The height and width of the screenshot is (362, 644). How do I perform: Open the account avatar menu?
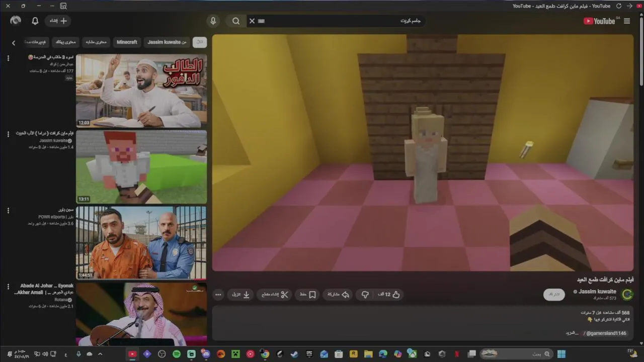16,21
